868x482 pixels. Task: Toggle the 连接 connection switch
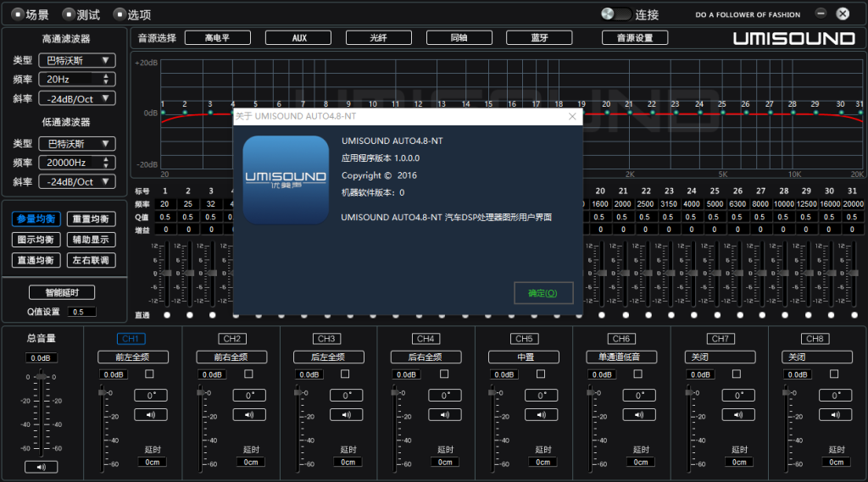tap(615, 14)
